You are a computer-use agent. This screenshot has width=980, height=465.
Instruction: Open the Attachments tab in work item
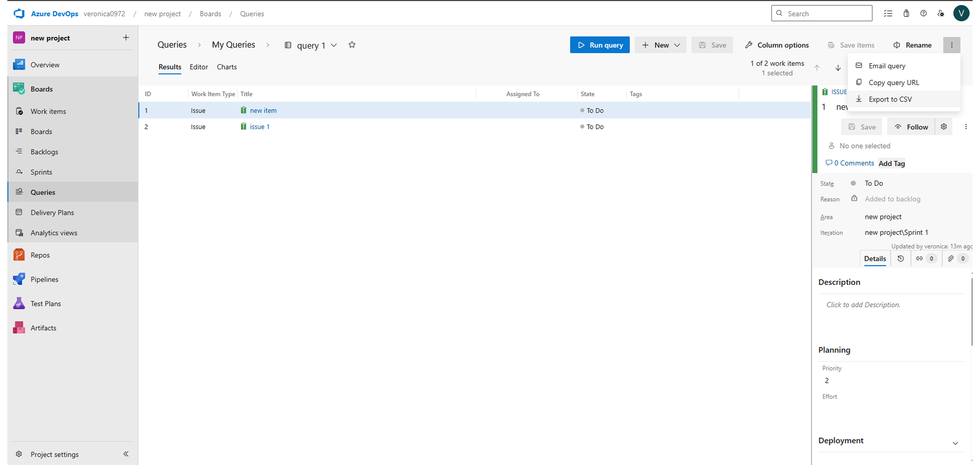957,258
